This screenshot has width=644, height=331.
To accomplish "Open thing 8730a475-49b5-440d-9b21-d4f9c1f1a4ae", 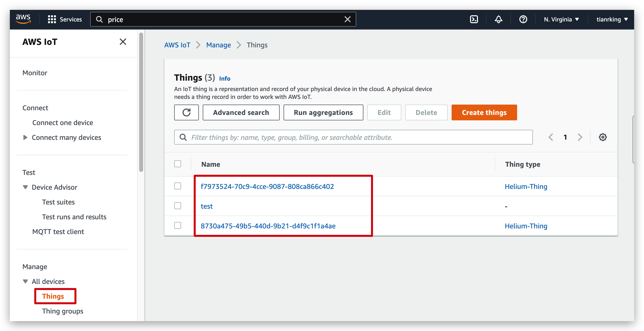I will tap(268, 226).
